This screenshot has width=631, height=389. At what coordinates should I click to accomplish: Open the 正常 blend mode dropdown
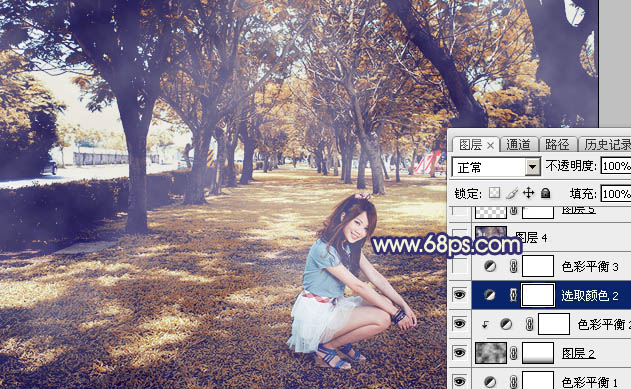(496, 167)
